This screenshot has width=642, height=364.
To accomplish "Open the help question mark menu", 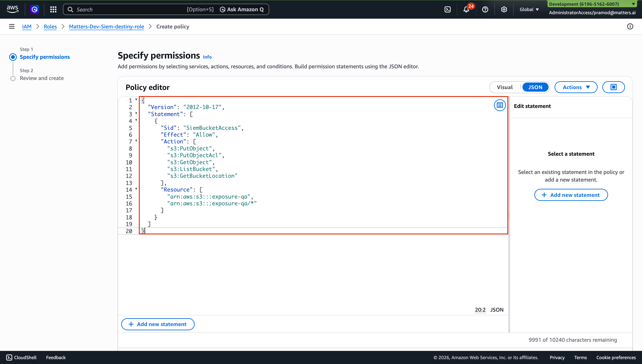I will click(485, 10).
